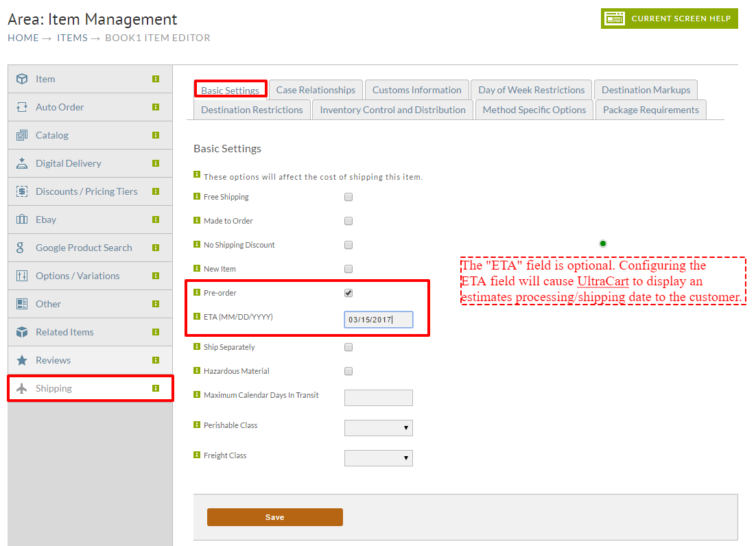Viewport: 756px width, 546px height.
Task: Click the Item cube icon in sidebar
Action: click(22, 79)
